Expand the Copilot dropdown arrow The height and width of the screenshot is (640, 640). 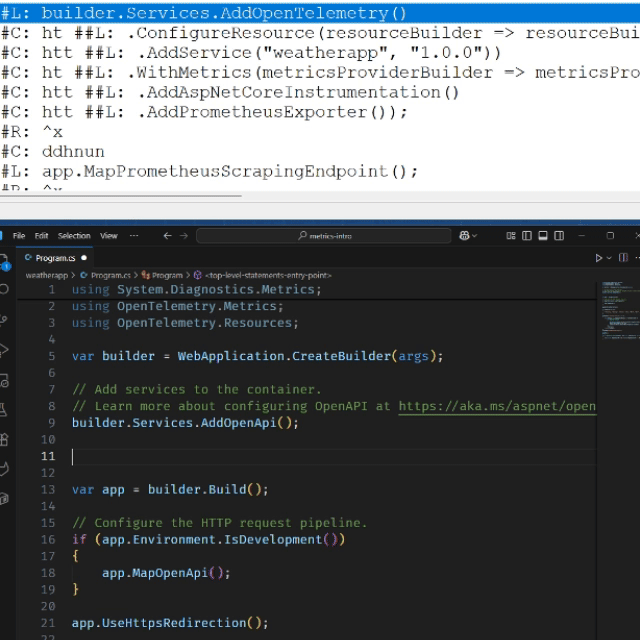475,236
